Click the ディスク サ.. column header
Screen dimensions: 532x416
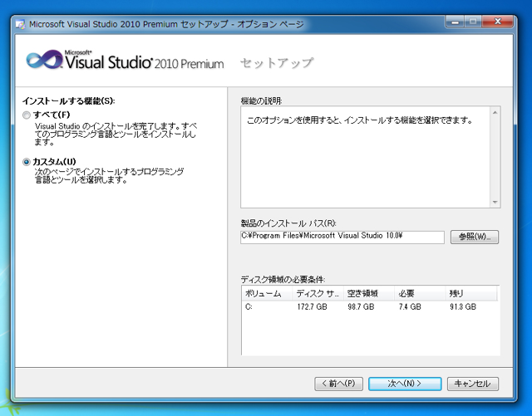318,294
